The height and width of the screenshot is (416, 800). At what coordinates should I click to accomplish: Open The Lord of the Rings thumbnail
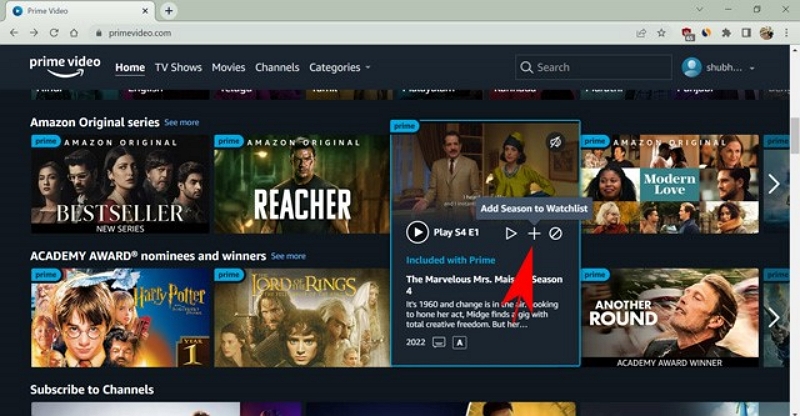302,318
